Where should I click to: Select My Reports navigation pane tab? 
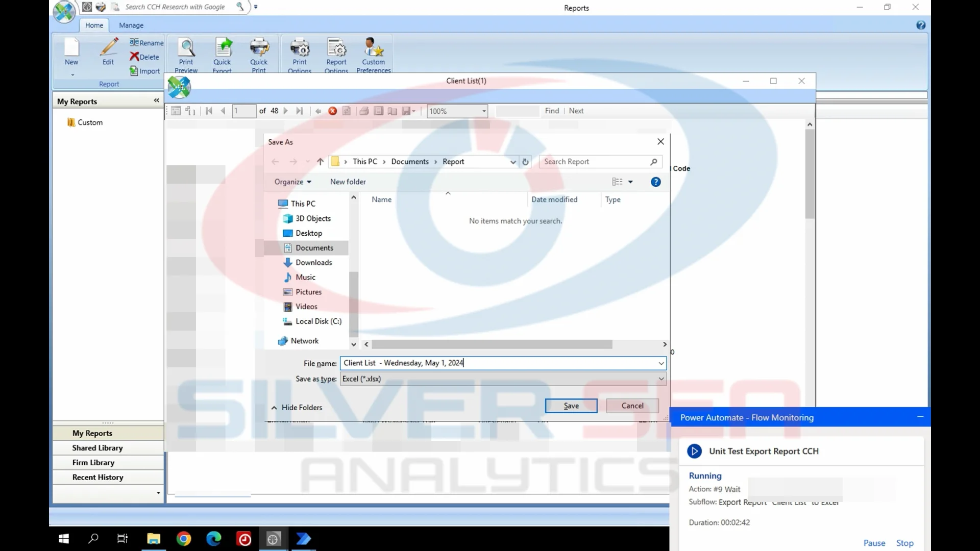(x=108, y=433)
